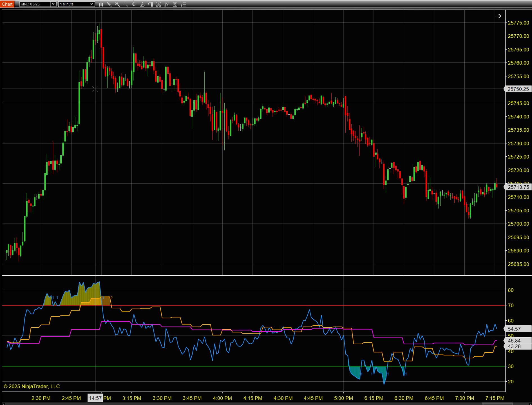The height and width of the screenshot is (405, 532).
Task: Click the 5:00 PM time axis label
Action: (343, 398)
